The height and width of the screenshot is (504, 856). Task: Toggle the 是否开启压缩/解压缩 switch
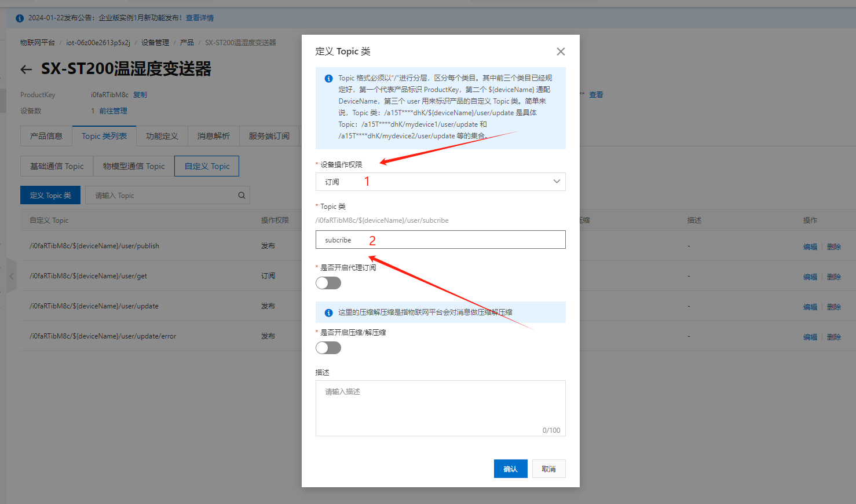tap(328, 348)
